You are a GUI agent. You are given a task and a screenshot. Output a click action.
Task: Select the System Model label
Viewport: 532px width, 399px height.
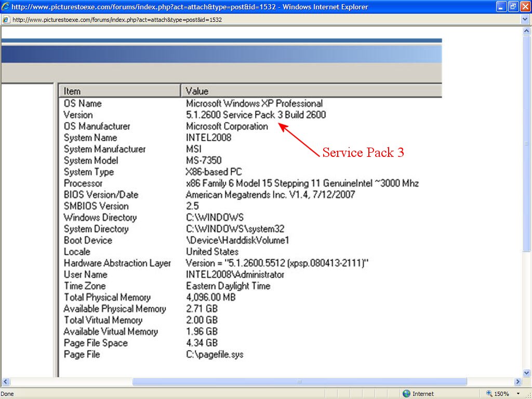91,160
